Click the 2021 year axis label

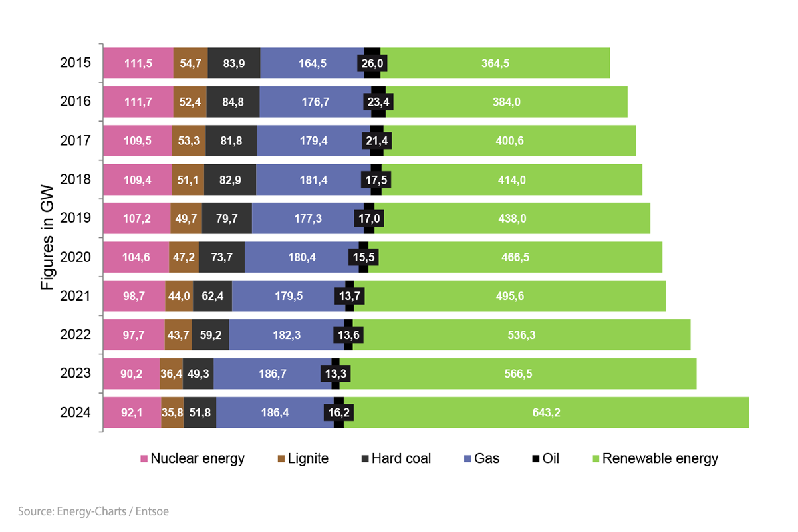tap(75, 296)
